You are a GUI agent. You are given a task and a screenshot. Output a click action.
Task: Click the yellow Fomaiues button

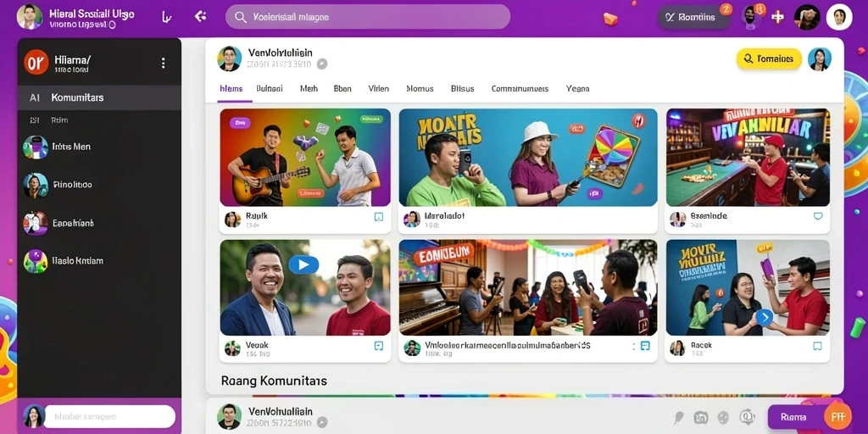tap(769, 58)
